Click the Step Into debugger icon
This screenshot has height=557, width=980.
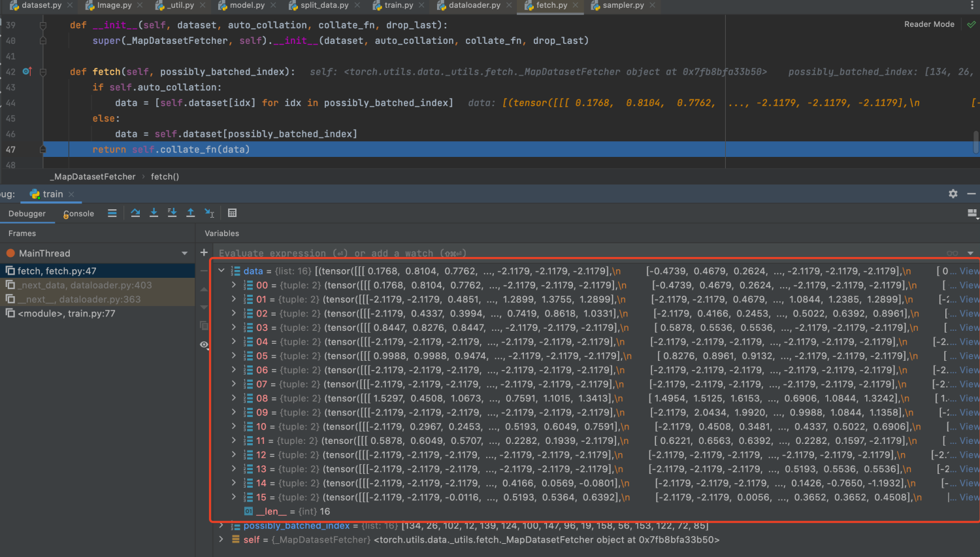click(x=154, y=212)
